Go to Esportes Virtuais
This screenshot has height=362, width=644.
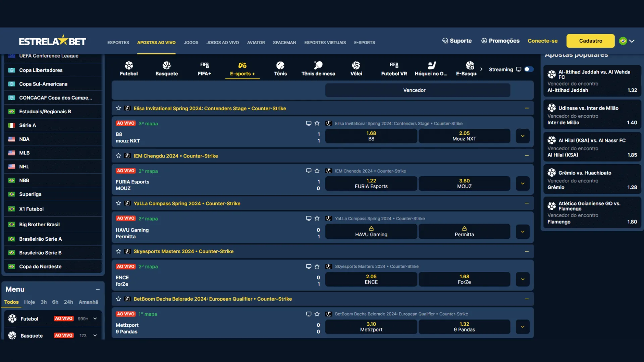[x=325, y=43]
